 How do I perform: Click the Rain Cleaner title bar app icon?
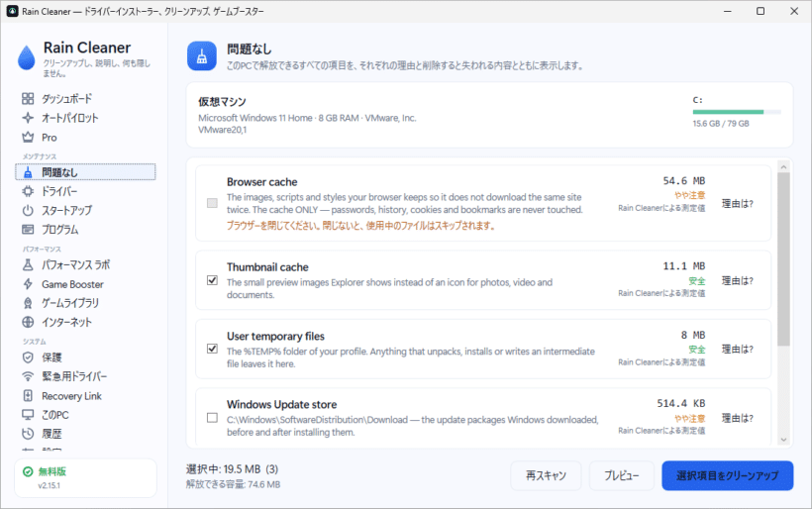13,11
